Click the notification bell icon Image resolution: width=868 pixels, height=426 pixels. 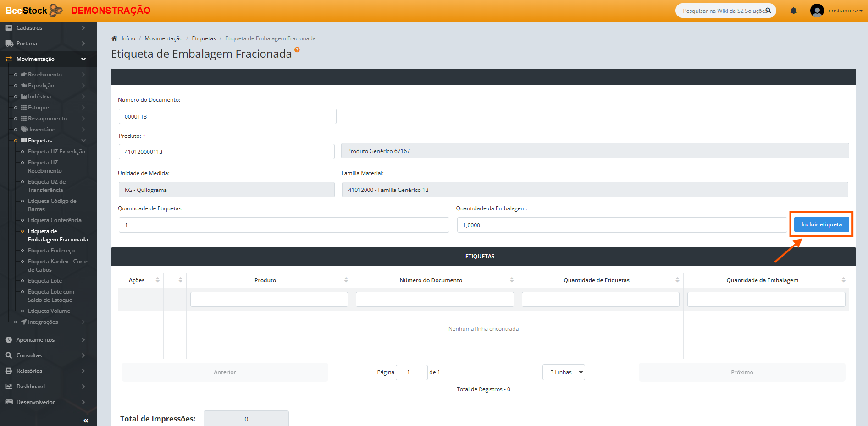(x=793, y=11)
